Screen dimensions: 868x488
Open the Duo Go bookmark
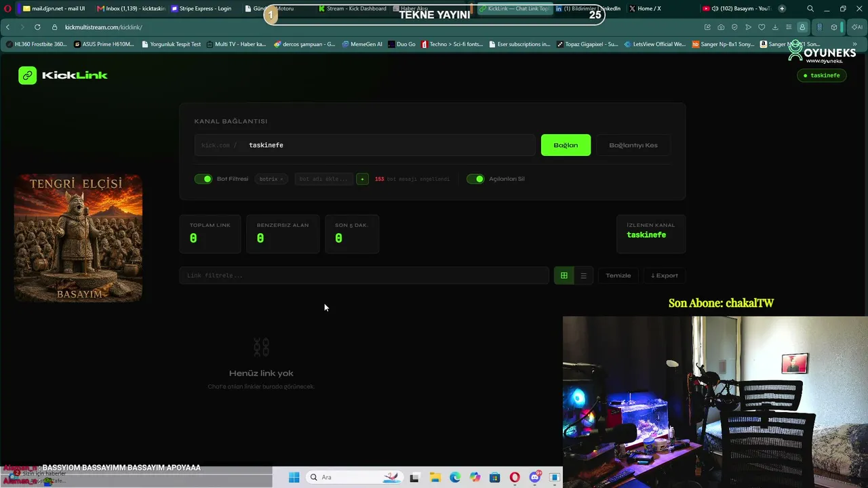click(401, 44)
